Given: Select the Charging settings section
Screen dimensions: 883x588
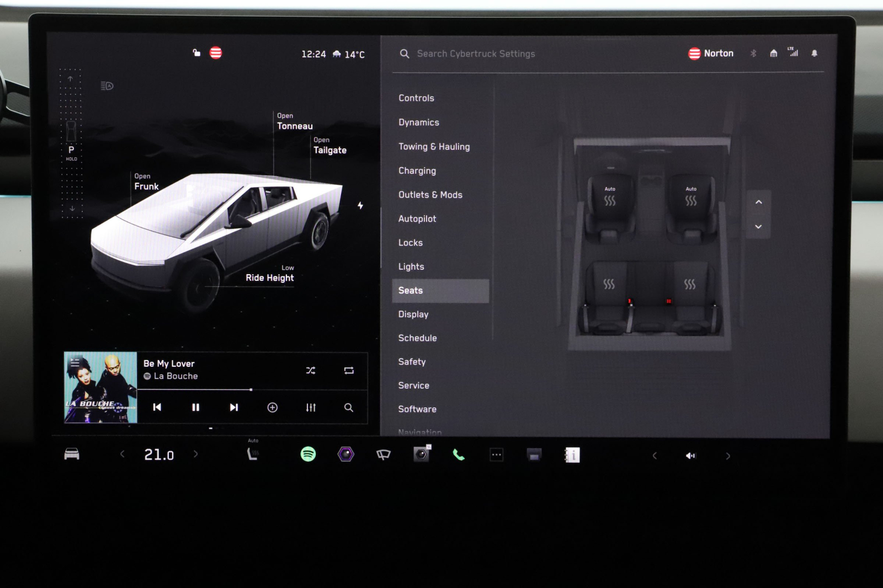Looking at the screenshot, I should coord(417,170).
